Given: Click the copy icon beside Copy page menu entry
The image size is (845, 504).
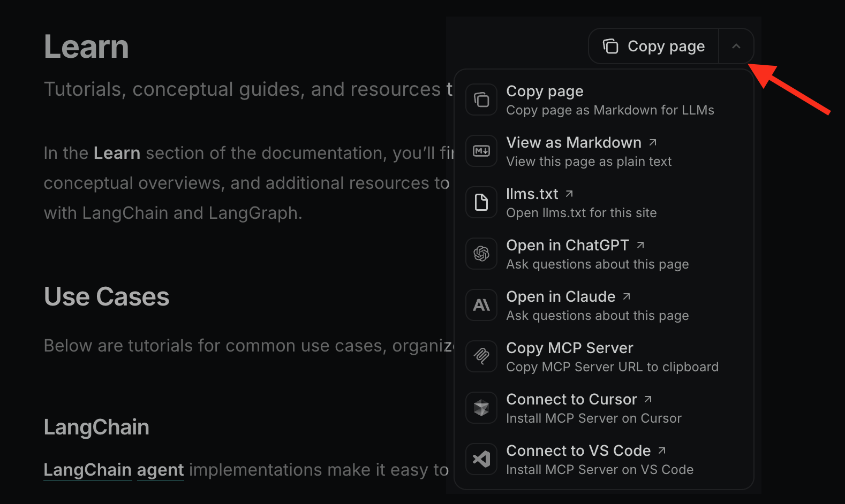Looking at the screenshot, I should pyautogui.click(x=481, y=100).
